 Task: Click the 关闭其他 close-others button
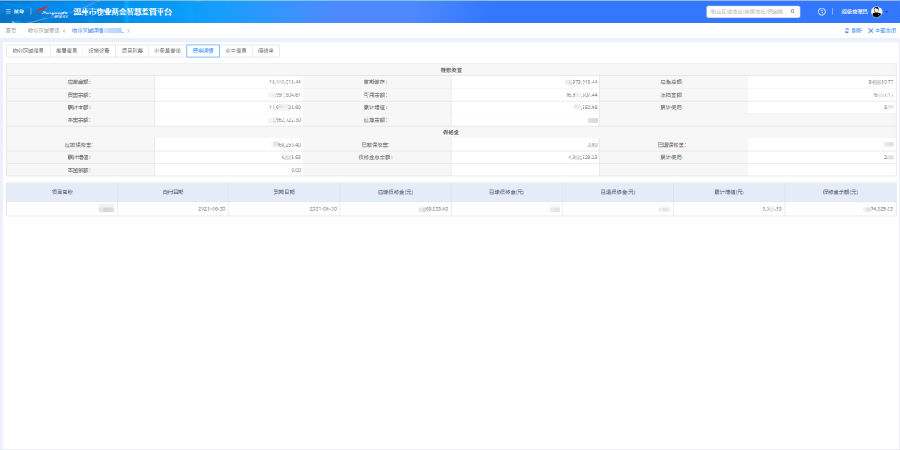pos(880,31)
